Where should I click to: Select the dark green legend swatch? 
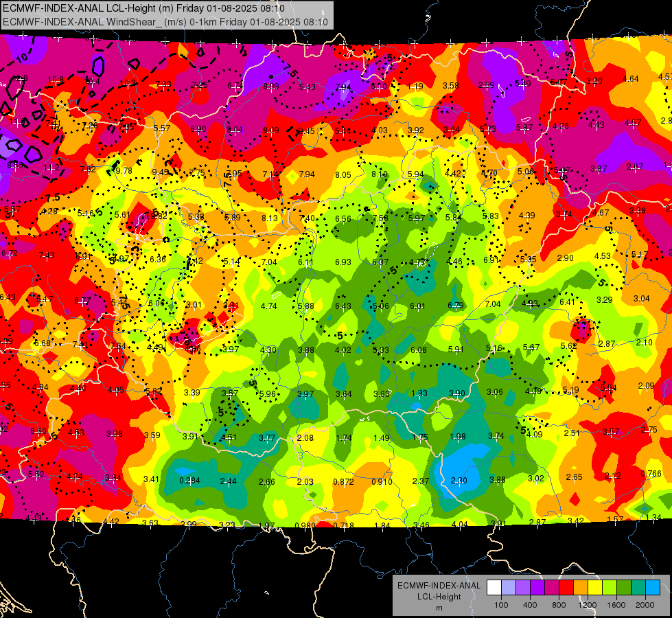pos(623,588)
